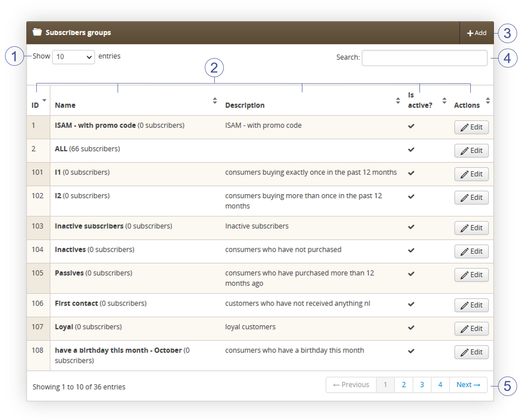Click the 'Inactive subscribers' group name
The height and width of the screenshot is (420, 523).
coord(89,226)
